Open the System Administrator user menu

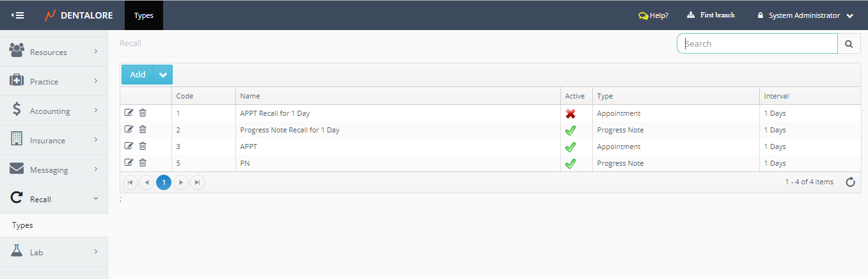point(805,15)
